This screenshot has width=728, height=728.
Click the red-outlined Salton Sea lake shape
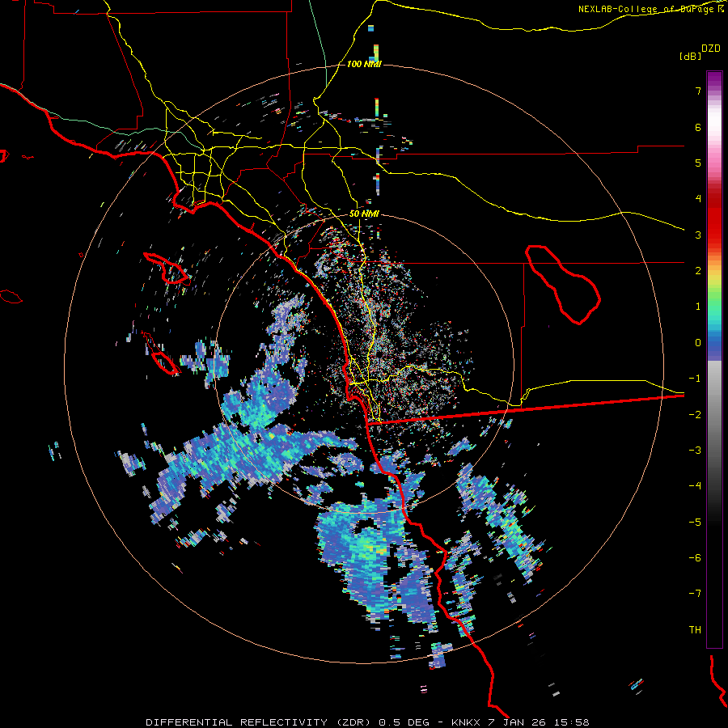click(x=563, y=284)
